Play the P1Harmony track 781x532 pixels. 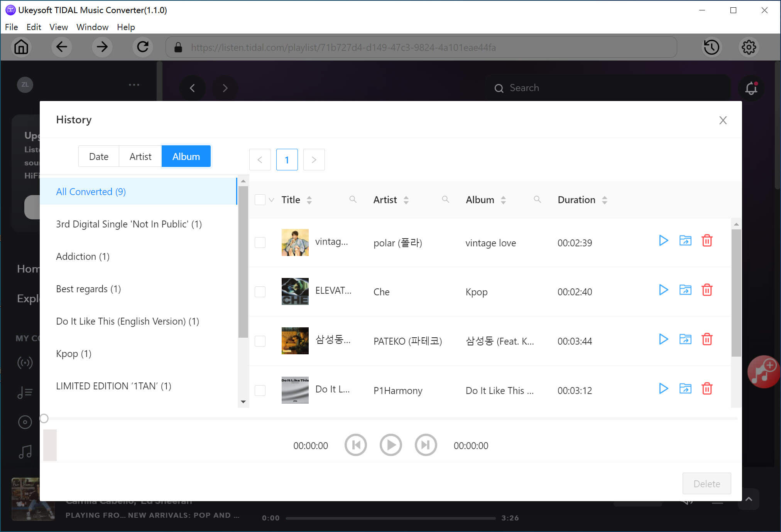(663, 389)
